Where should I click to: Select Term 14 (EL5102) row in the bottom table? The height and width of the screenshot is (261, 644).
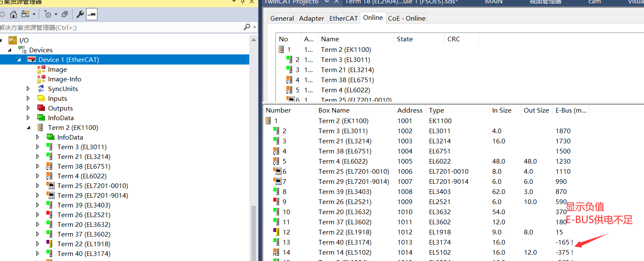[x=453, y=252]
